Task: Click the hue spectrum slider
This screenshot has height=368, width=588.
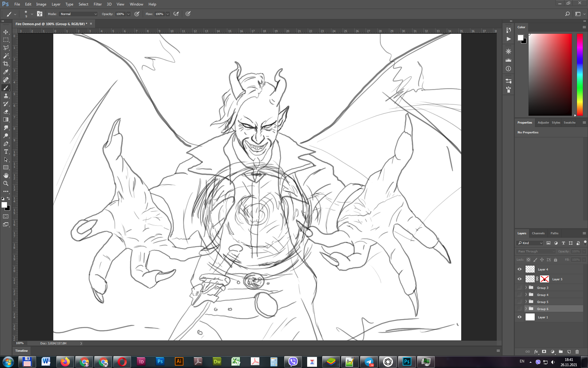Action: (x=580, y=75)
